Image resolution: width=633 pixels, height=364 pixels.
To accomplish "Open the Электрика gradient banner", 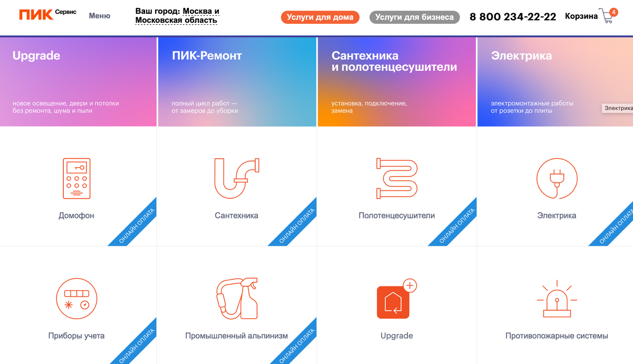I will [x=555, y=82].
